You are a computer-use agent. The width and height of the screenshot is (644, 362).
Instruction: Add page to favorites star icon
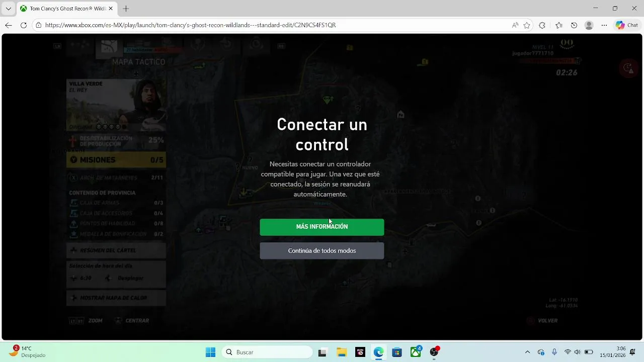pyautogui.click(x=527, y=25)
